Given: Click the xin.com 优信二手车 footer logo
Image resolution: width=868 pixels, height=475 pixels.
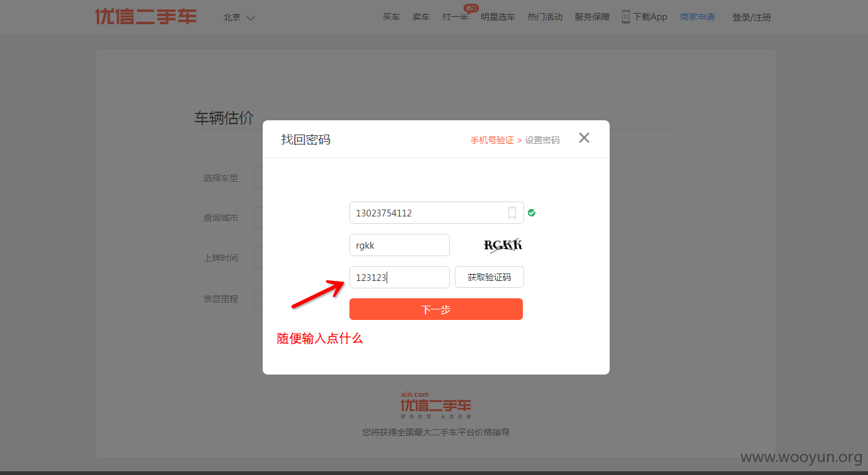Looking at the screenshot, I should pos(436,404).
